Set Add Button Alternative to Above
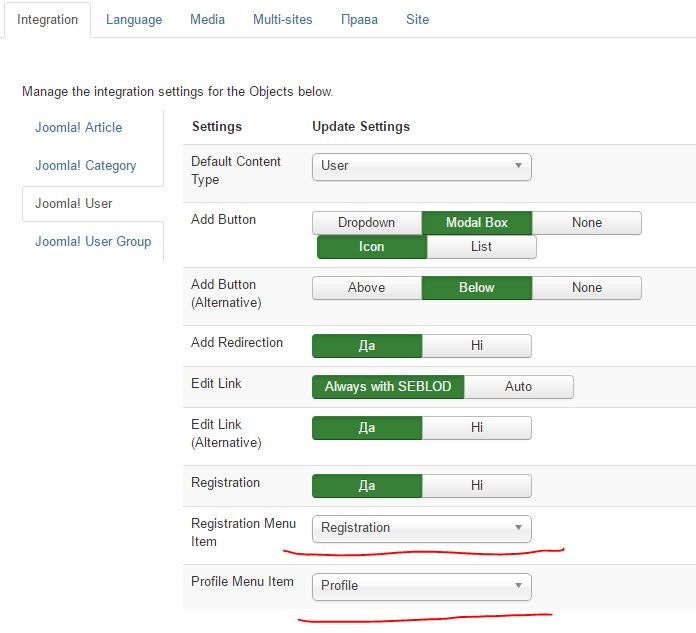This screenshot has width=696, height=633. (x=367, y=288)
